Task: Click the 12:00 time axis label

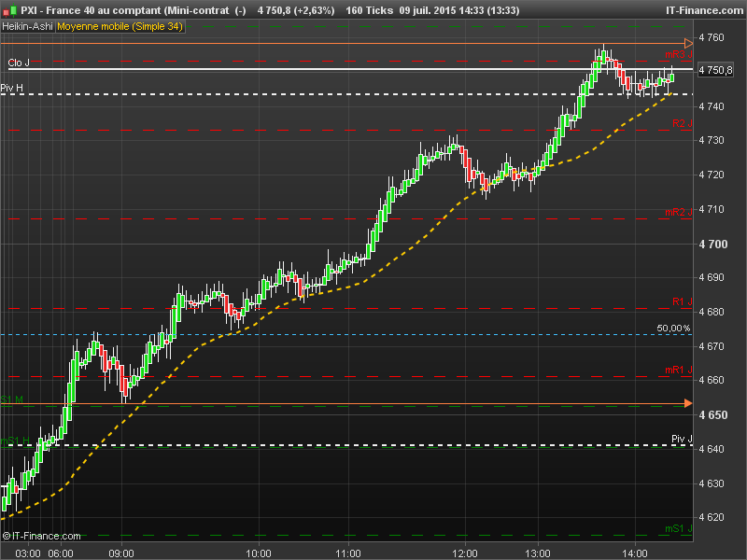Action: [x=465, y=553]
